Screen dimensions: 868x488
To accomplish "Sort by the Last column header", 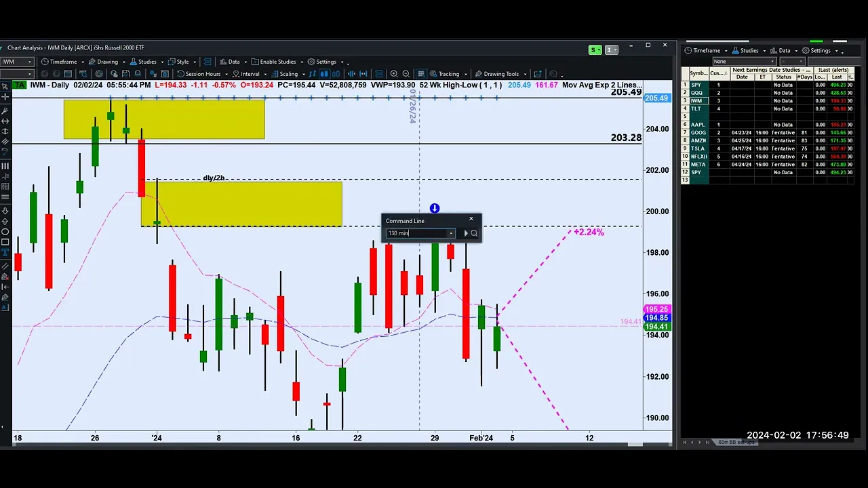I will point(837,77).
